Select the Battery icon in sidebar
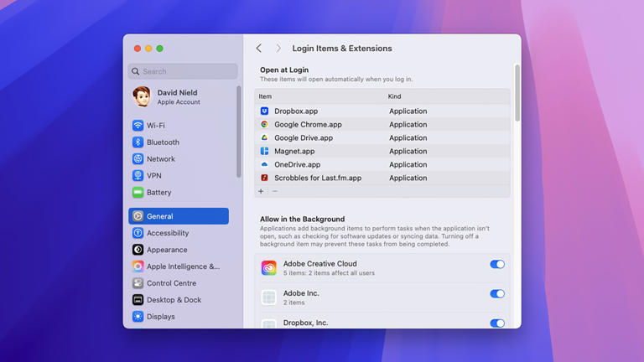 [138, 192]
